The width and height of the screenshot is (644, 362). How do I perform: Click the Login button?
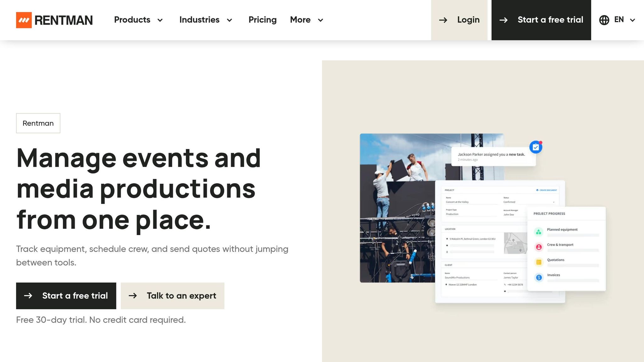click(459, 20)
